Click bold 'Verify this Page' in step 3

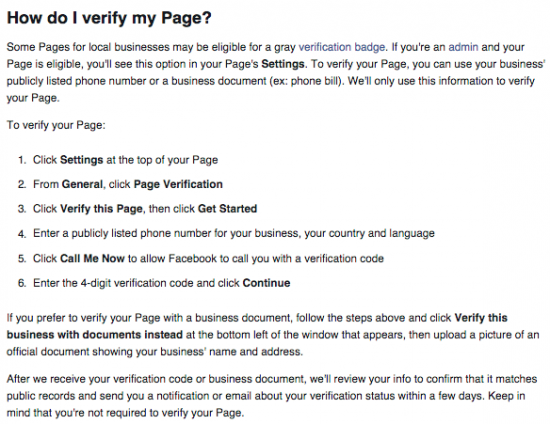tap(101, 209)
